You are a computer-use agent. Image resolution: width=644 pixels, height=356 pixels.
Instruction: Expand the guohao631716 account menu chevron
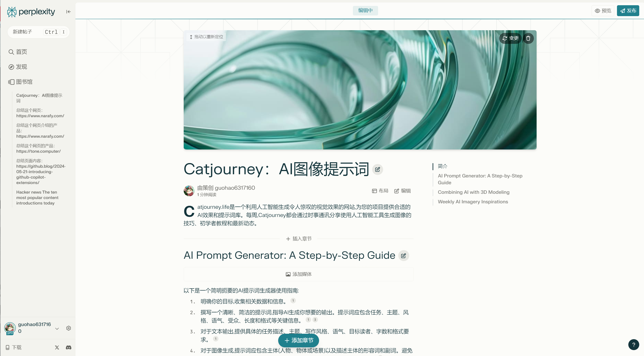(x=57, y=329)
